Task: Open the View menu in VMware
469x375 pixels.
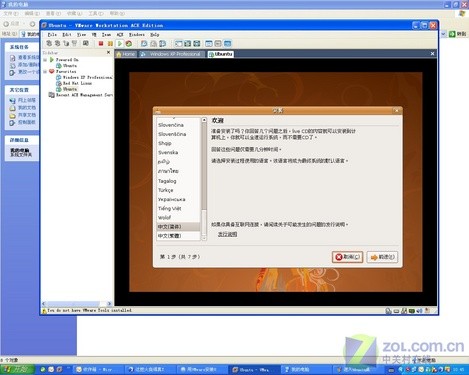Action: [81, 34]
